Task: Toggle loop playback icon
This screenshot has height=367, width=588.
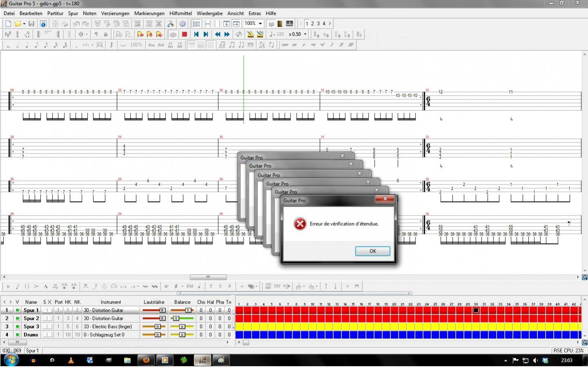Action: [239, 34]
